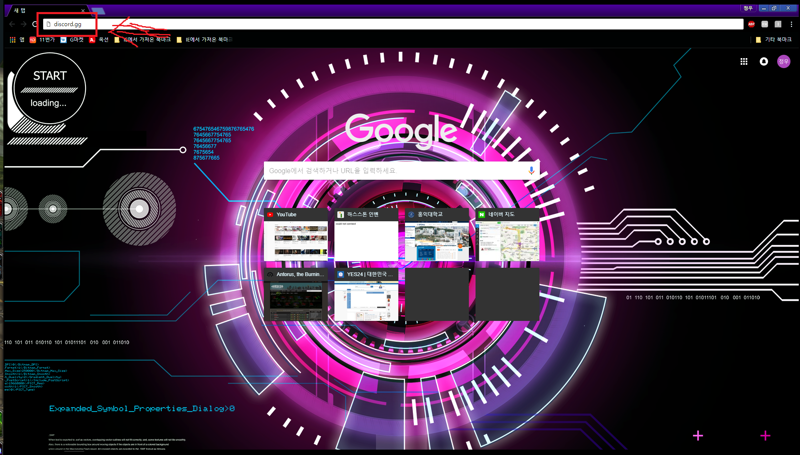
Task: Open the YES24 shortcut tile
Action: pyautogui.click(x=366, y=294)
